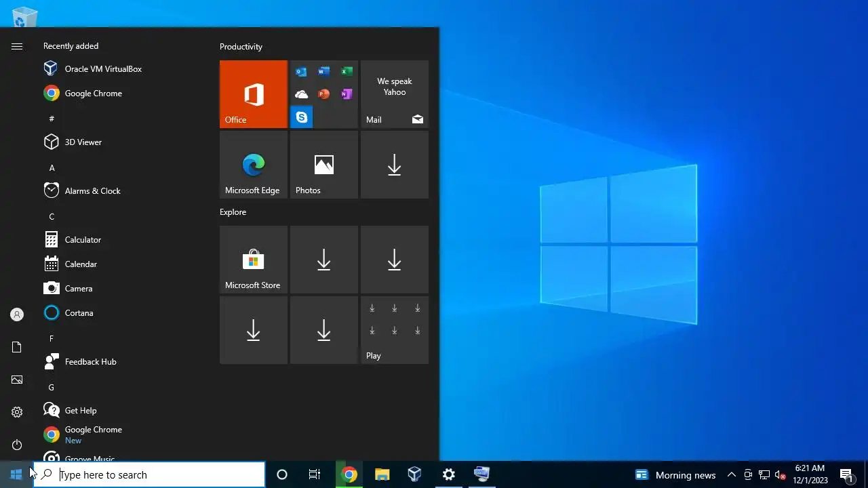Open Recycle Bin on desktop
The image size is (868, 488).
(x=25, y=17)
